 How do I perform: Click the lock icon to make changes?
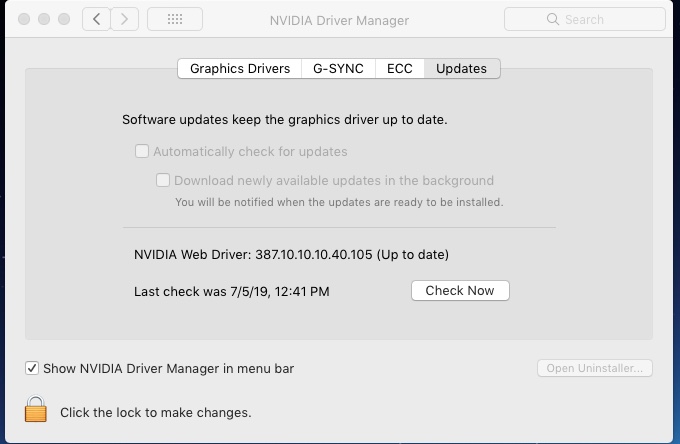pyautogui.click(x=36, y=409)
